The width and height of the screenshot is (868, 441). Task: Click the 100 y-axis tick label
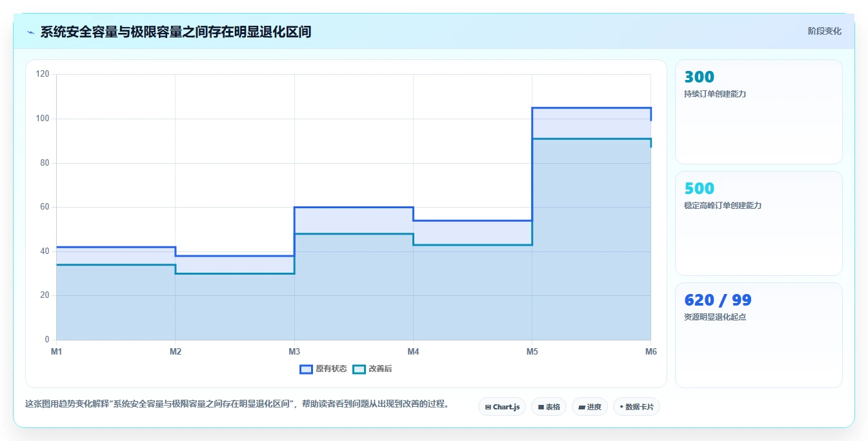click(43, 119)
